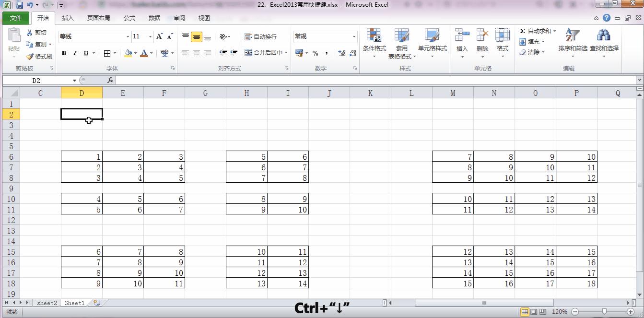This screenshot has width=644, height=318.
Task: Click the insert function fx button
Action: (110, 80)
